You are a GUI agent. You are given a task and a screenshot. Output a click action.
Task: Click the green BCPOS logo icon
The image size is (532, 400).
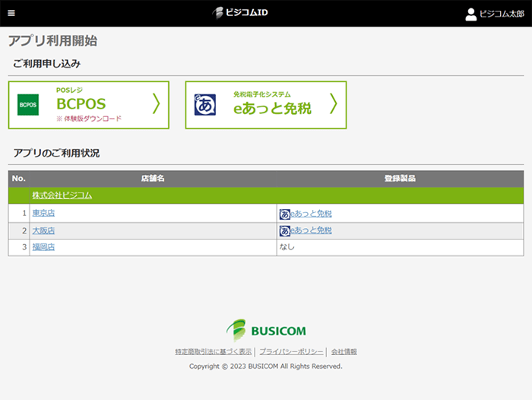[28, 105]
